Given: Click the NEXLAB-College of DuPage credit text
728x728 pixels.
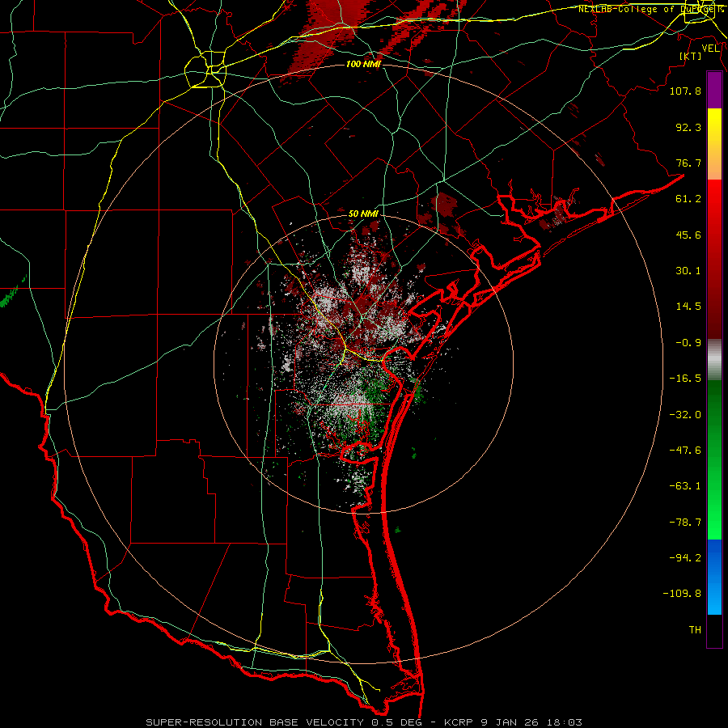Looking at the screenshot, I should coord(652,9).
